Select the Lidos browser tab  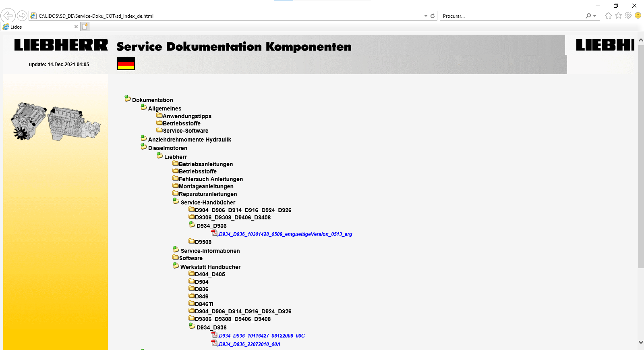point(40,27)
